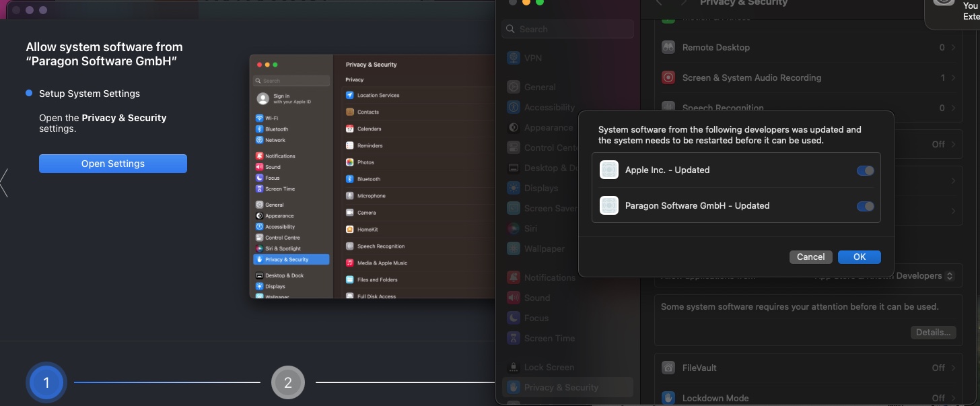Open Speech Recognition waveform icon row

(x=668, y=108)
